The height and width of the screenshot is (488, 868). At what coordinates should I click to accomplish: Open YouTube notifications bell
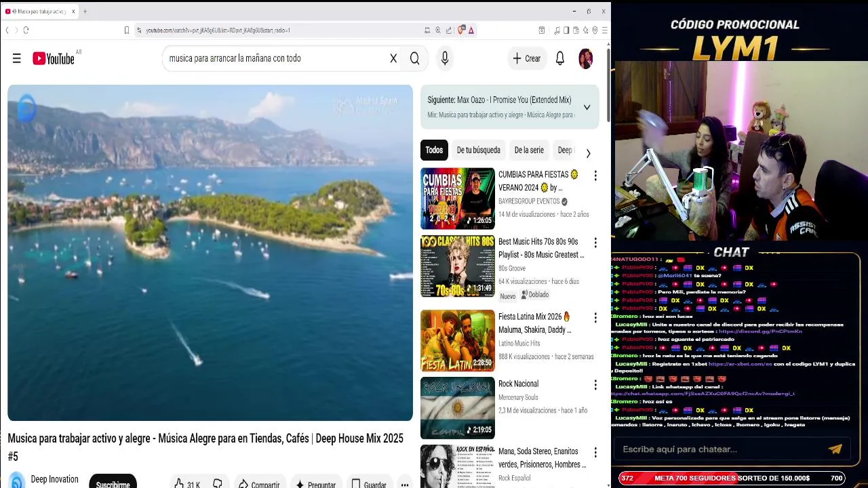point(560,58)
